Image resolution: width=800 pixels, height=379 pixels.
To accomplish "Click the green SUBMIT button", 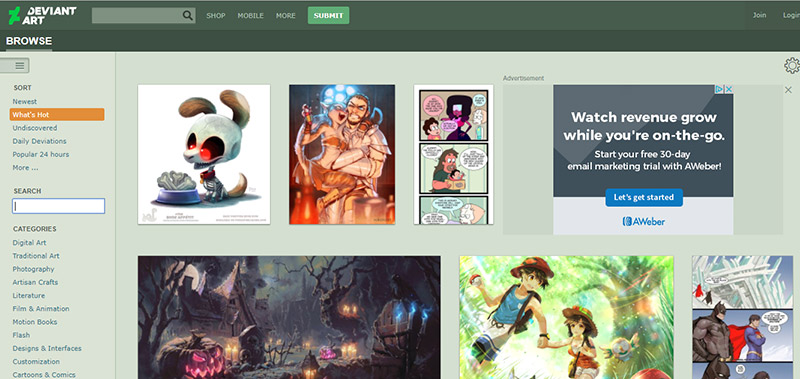I will coord(329,15).
